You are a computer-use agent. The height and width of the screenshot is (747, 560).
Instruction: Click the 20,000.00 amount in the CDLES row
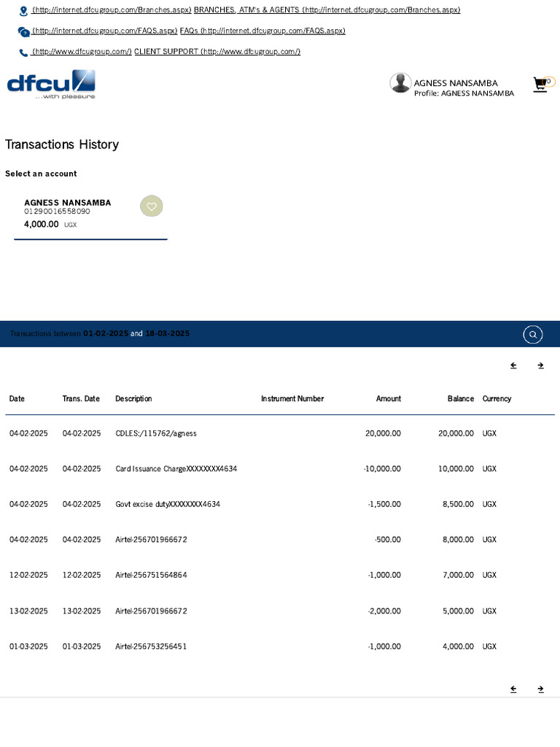click(x=383, y=433)
